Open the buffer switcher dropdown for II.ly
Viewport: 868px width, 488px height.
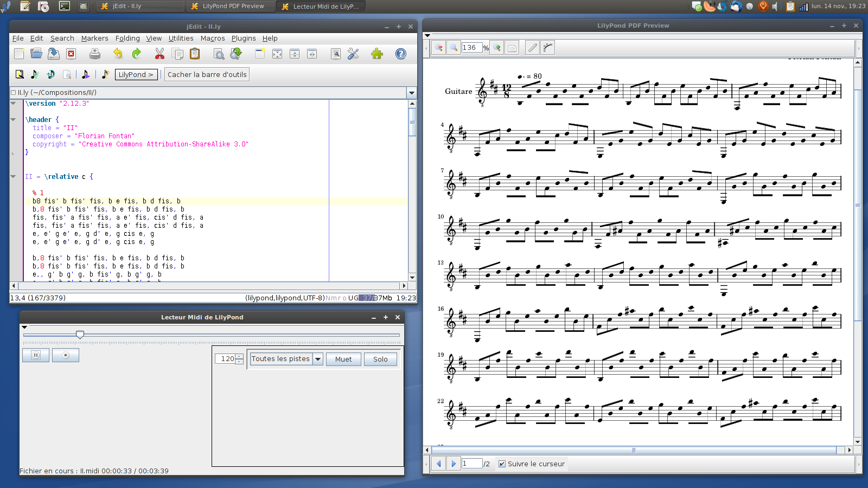(x=412, y=93)
